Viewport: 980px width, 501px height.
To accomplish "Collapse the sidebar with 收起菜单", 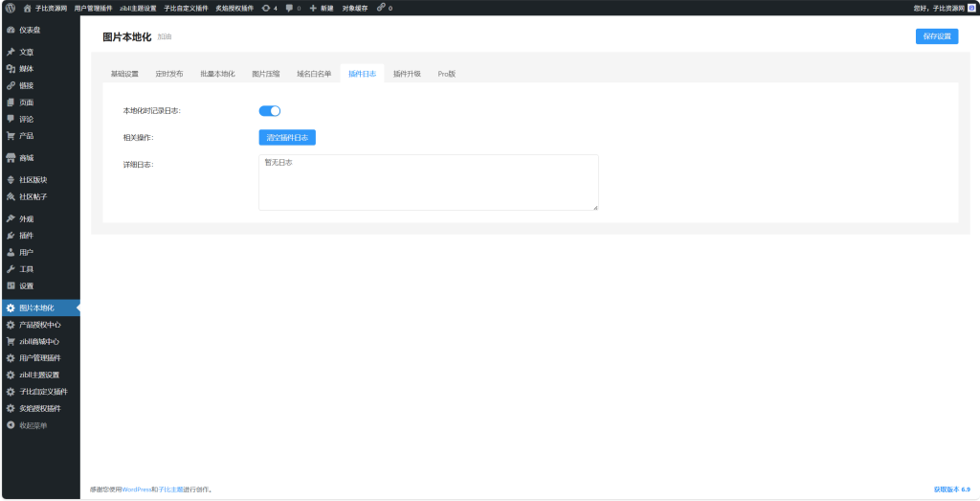I will (x=32, y=424).
